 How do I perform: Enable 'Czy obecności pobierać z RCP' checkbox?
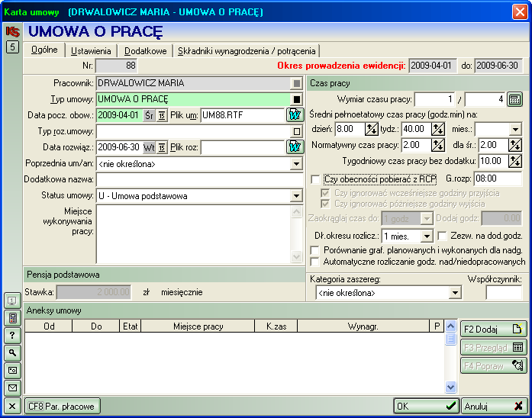pos(316,178)
